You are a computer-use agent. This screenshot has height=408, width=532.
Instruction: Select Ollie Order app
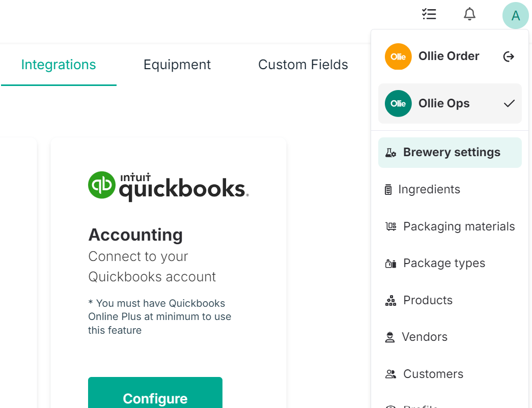[x=450, y=56]
